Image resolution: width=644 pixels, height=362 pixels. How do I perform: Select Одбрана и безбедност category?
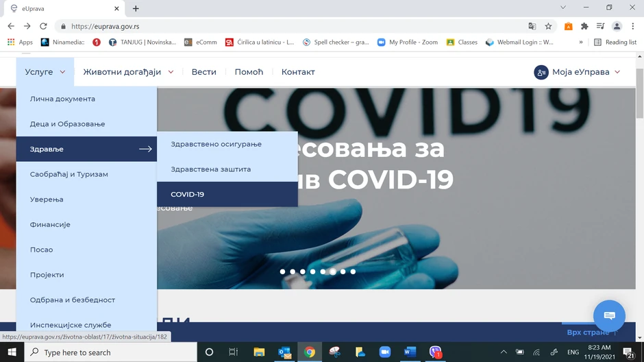tap(86, 300)
